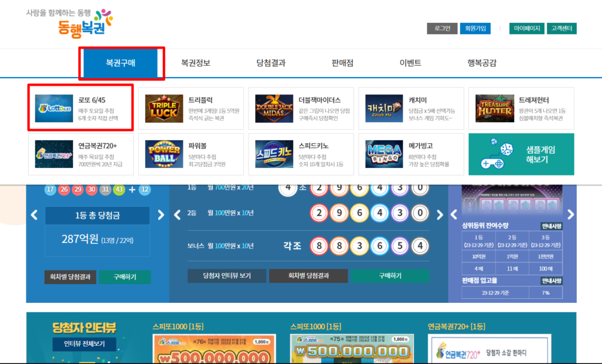
Task: Click 안내사항 next to 상위등위 잔여수량
Action: point(551,226)
